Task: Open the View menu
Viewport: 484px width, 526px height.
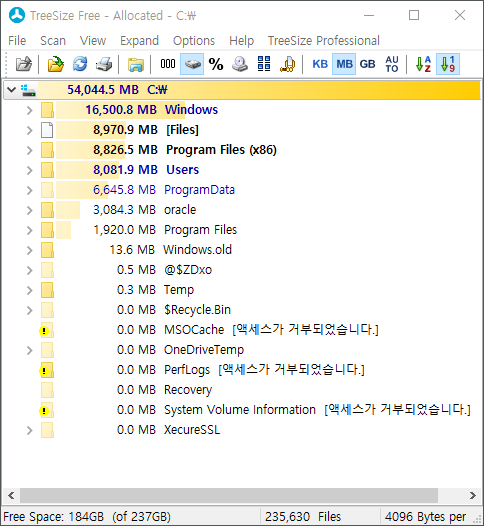Action: tap(93, 41)
